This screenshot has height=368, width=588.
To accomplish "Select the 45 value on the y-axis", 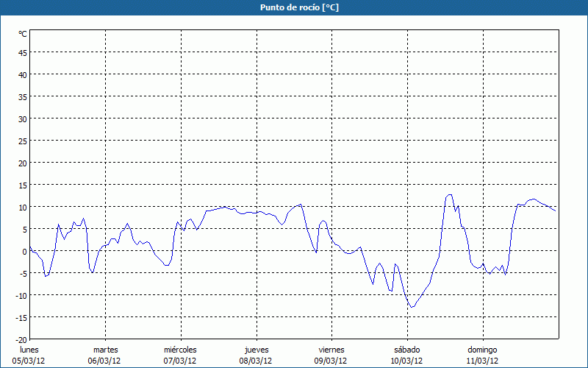I will (x=22, y=52).
